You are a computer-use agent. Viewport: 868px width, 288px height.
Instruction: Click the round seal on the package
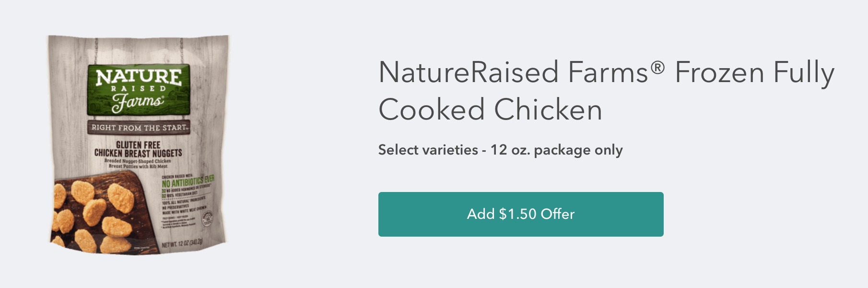pyautogui.click(x=208, y=220)
